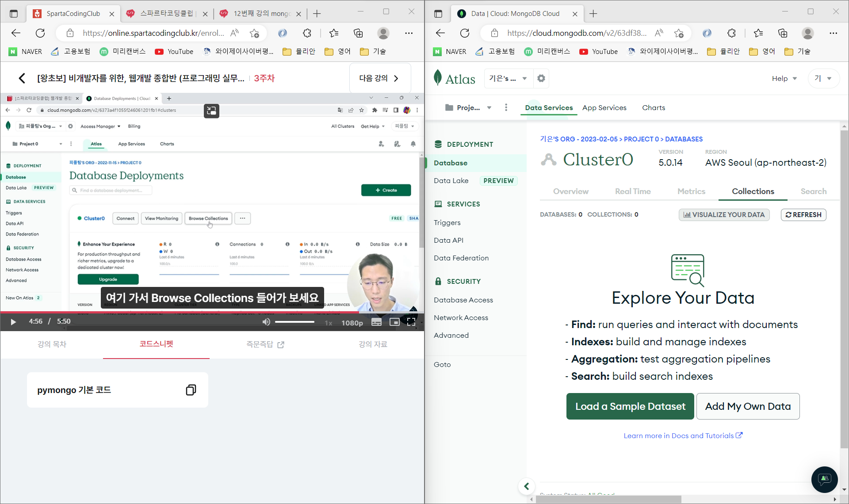Click Visualize Your Data button
Screen dimensions: 849x504
pos(724,214)
